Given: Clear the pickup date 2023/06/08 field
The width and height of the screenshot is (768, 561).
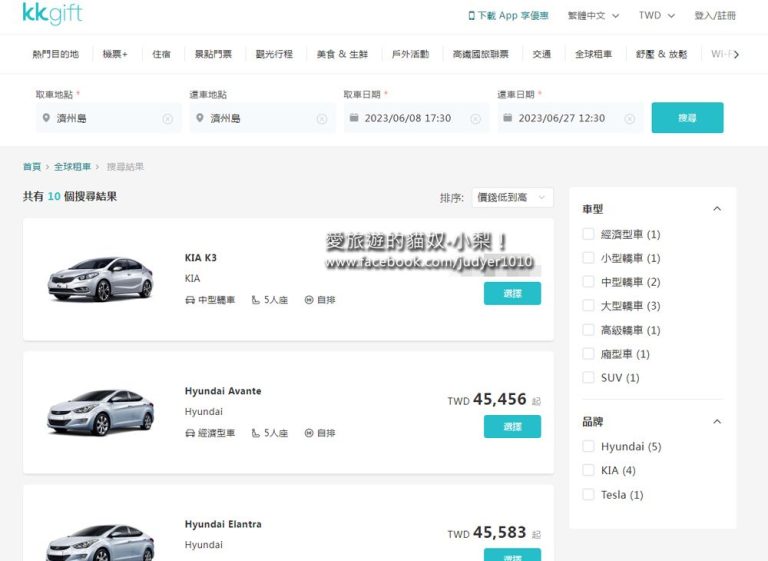Looking at the screenshot, I should pyautogui.click(x=476, y=119).
